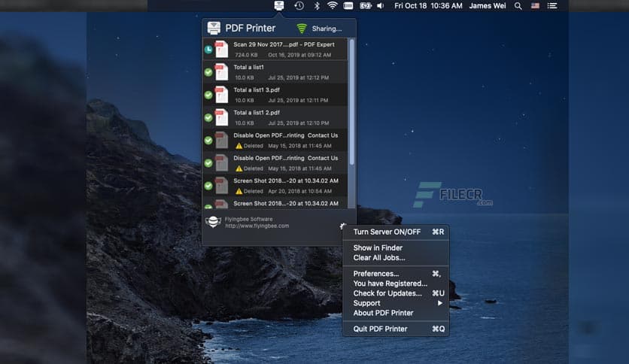Click PDF icon of Total a list1 2.pdf
This screenshot has height=364, width=629.
(221, 118)
